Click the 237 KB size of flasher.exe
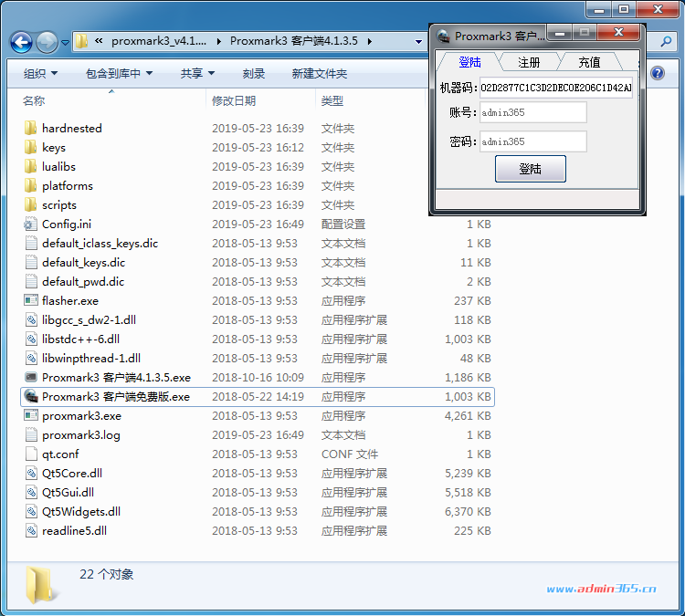 pos(472,301)
